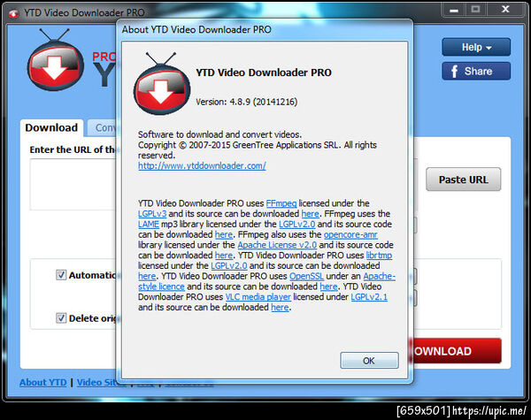This screenshot has height=420, width=531.
Task: Open the LGPLv3 license link
Action: (152, 214)
